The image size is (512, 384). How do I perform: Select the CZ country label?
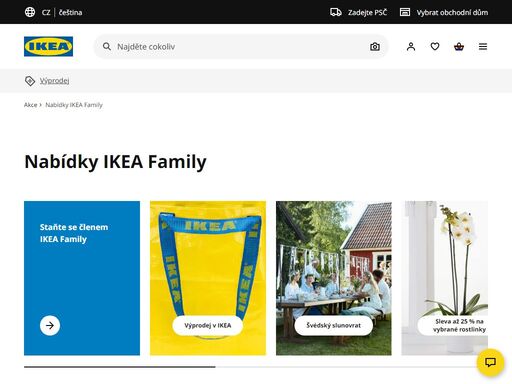tap(46, 13)
